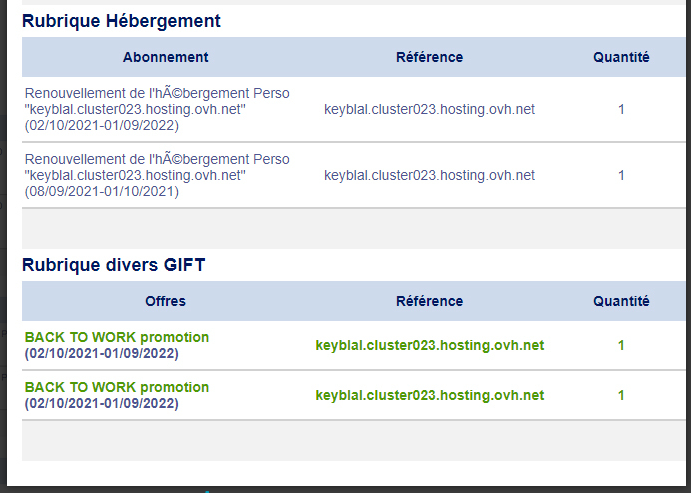Click Référence header in the Hébergement table
Image resolution: width=691 pixels, height=493 pixels.
(x=429, y=57)
